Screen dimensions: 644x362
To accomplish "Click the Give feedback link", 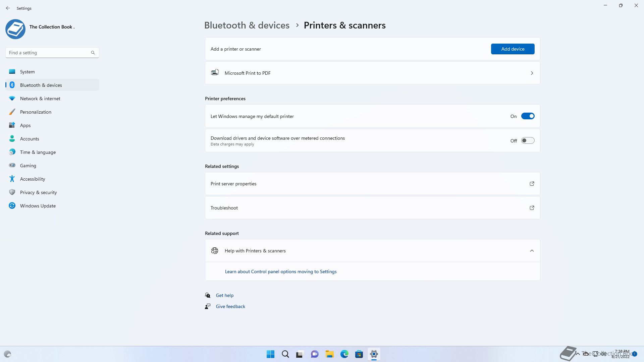I will pyautogui.click(x=230, y=306).
